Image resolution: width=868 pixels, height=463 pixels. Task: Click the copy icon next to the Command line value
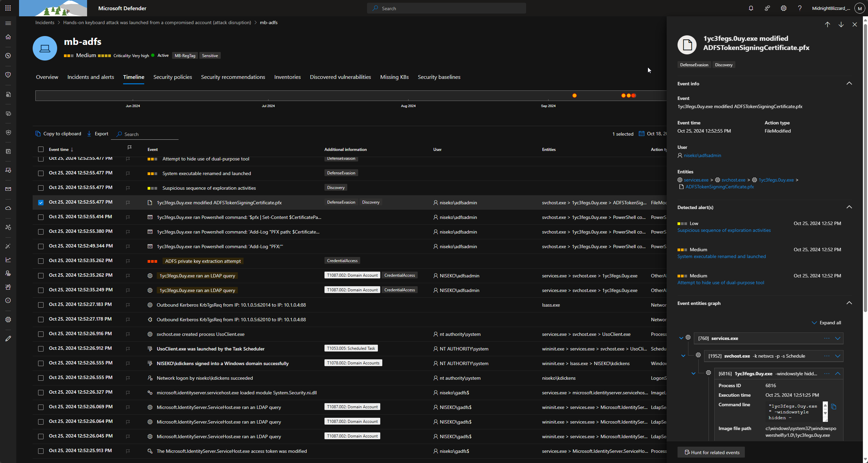click(833, 407)
